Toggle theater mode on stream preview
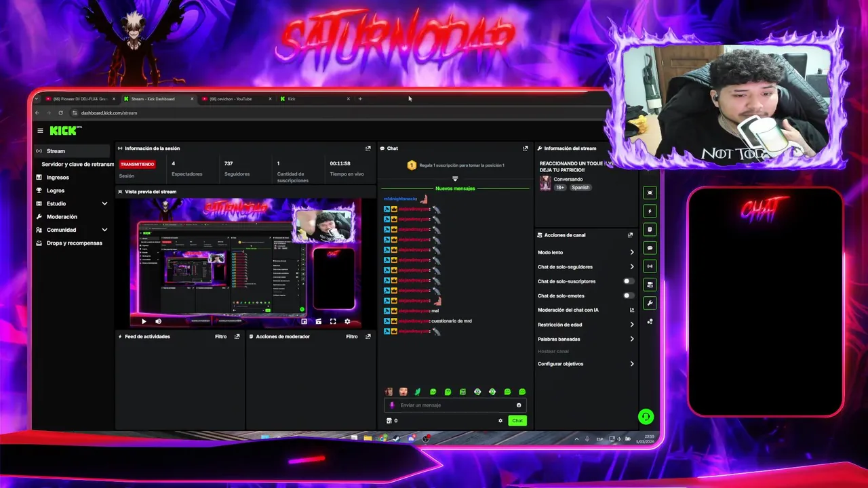The width and height of the screenshot is (868, 488). point(318,321)
